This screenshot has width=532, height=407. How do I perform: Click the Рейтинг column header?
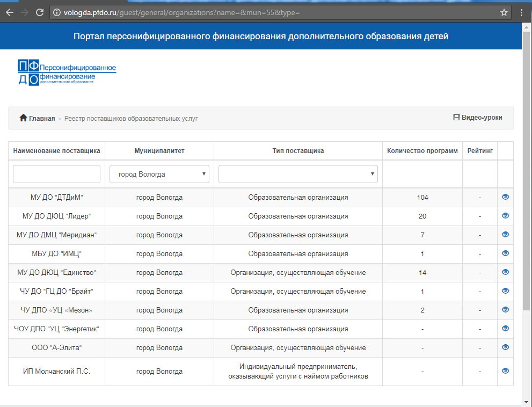point(480,151)
